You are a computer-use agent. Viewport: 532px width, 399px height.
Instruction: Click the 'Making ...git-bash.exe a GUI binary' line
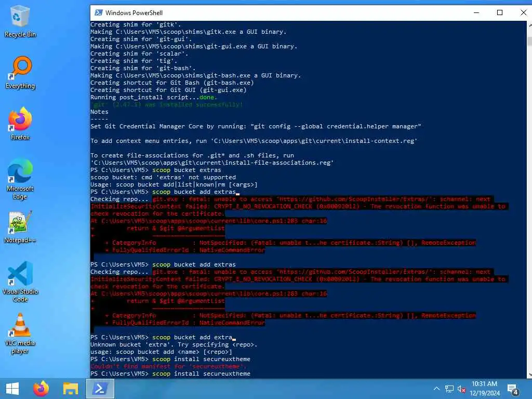196,75
